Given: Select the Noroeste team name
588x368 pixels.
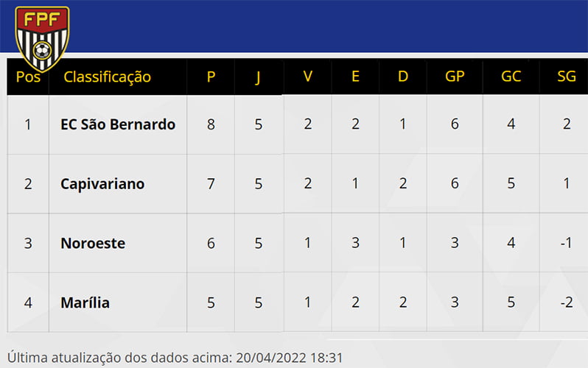Looking at the screenshot, I should click(93, 243).
